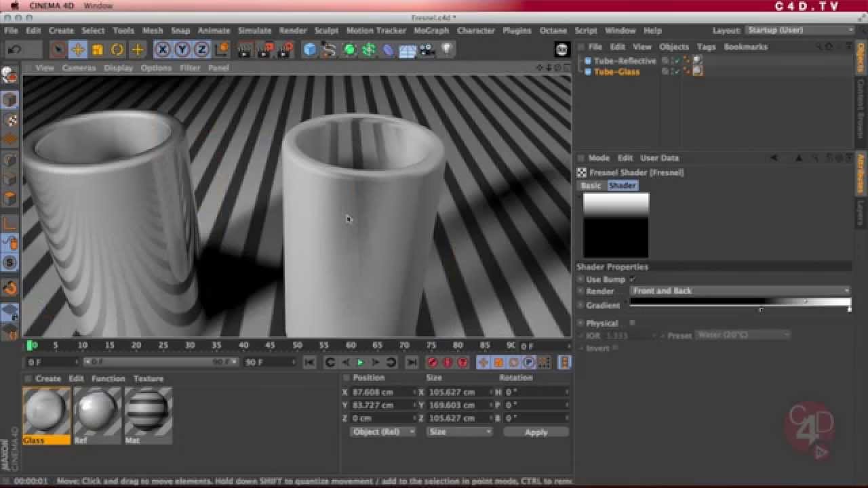Activate the Rotate tool in the toolbar
Screen dimensions: 868x488
pos(117,49)
